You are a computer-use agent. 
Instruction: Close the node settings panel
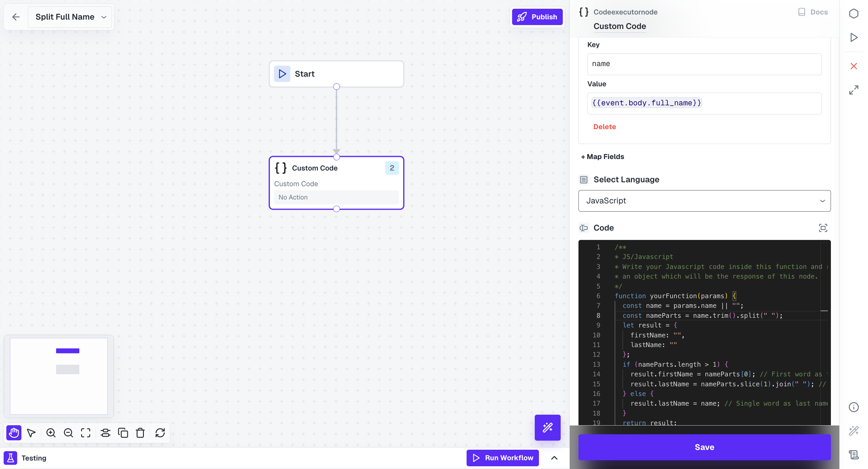[854, 66]
